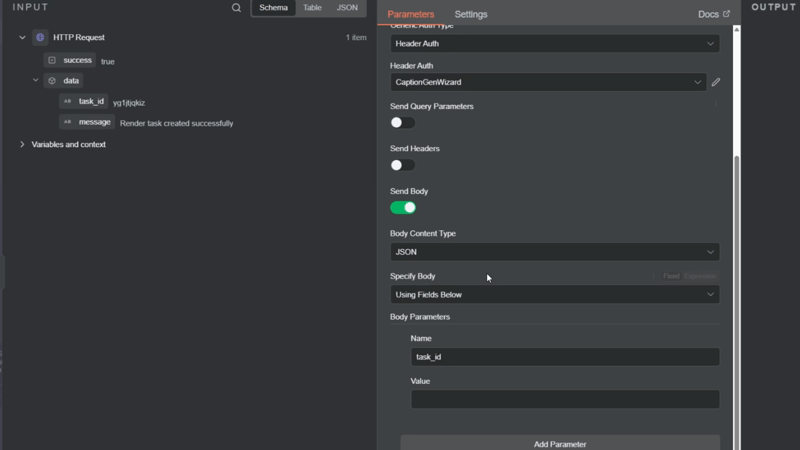The width and height of the screenshot is (800, 450).
Task: Enable Send Headers toggle
Action: (x=403, y=165)
